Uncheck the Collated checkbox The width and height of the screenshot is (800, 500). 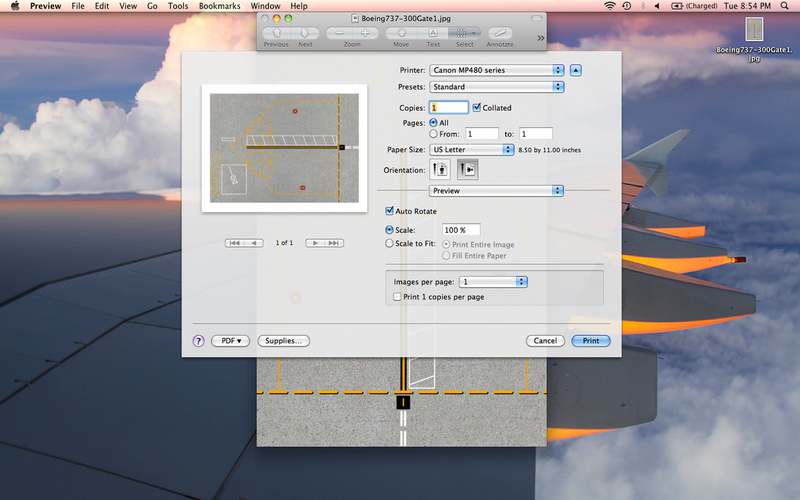click(477, 107)
